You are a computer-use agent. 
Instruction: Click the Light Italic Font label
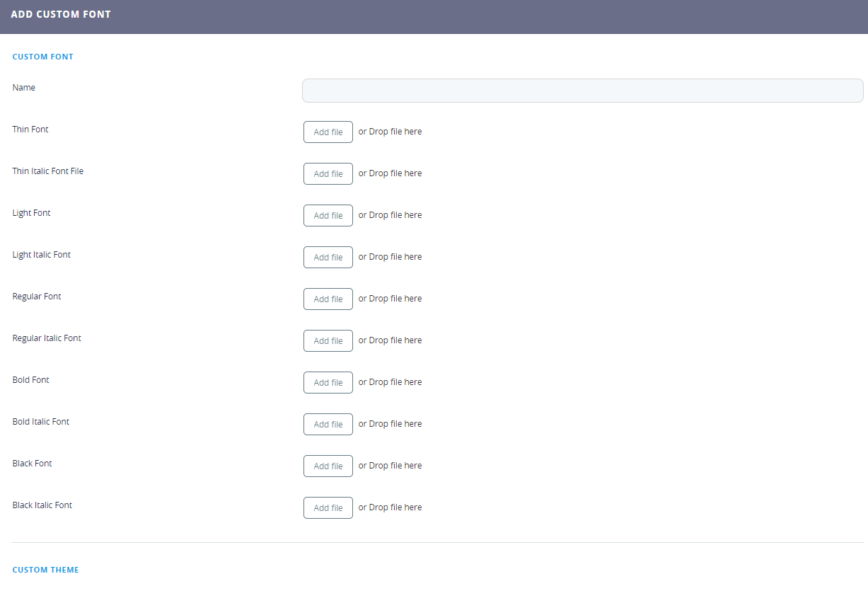pos(42,255)
